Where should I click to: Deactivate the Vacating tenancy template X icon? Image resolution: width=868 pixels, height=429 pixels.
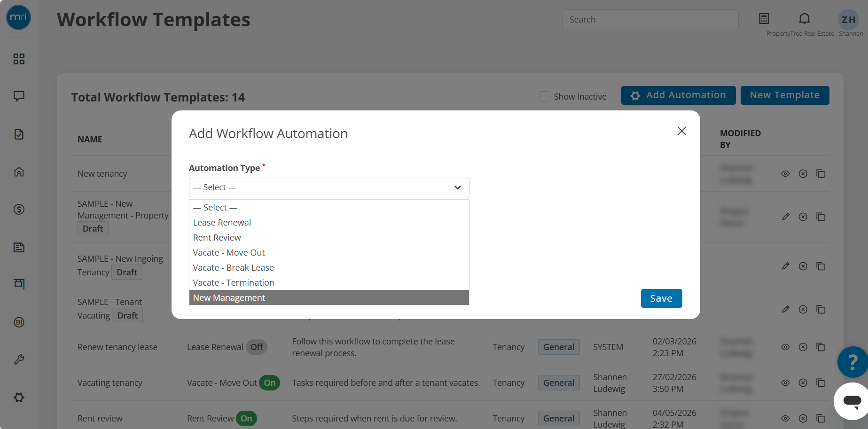pyautogui.click(x=803, y=383)
